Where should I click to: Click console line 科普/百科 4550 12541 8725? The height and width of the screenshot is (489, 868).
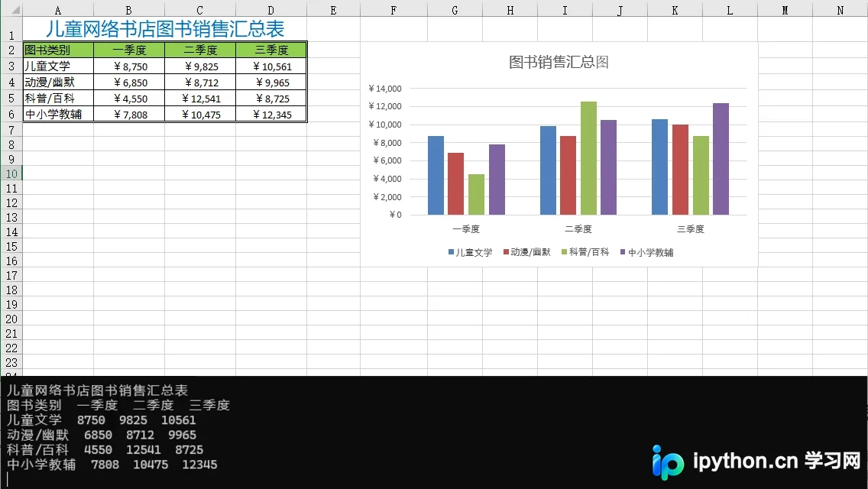click(105, 450)
